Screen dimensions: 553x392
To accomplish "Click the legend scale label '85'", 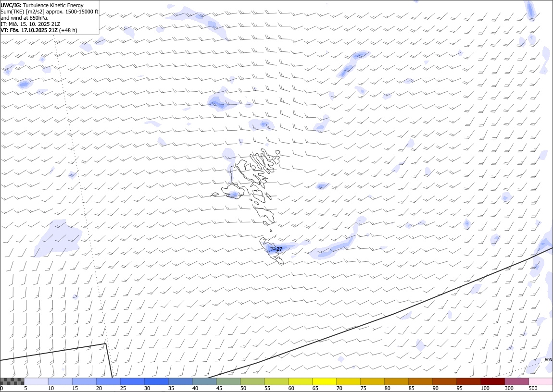I will pos(411,388).
